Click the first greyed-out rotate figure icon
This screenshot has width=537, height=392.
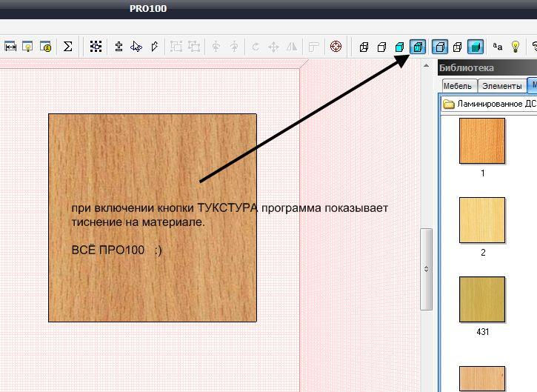[x=216, y=46]
